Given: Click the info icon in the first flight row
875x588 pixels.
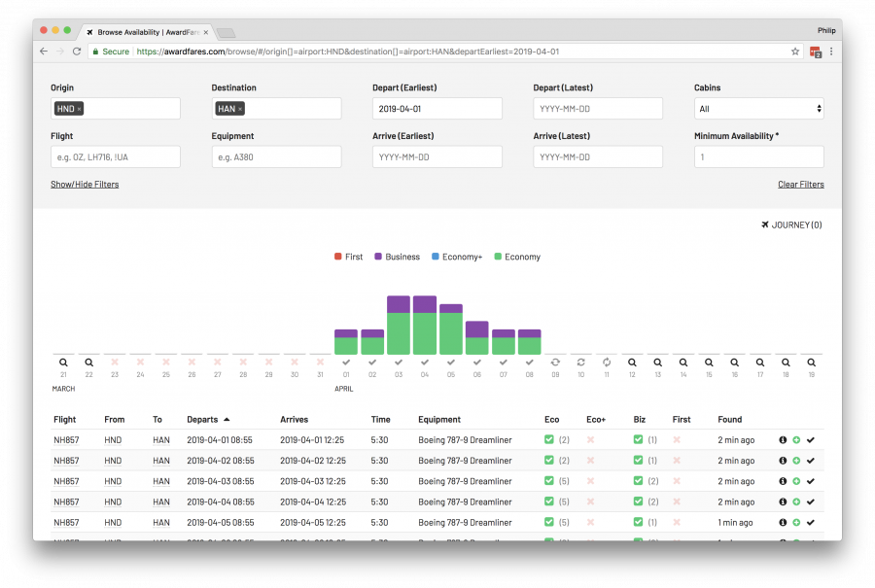Looking at the screenshot, I should [x=783, y=440].
